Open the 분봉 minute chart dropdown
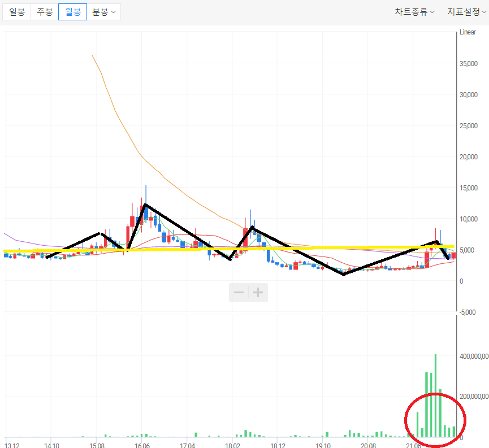The height and width of the screenshot is (448, 489). (x=104, y=12)
